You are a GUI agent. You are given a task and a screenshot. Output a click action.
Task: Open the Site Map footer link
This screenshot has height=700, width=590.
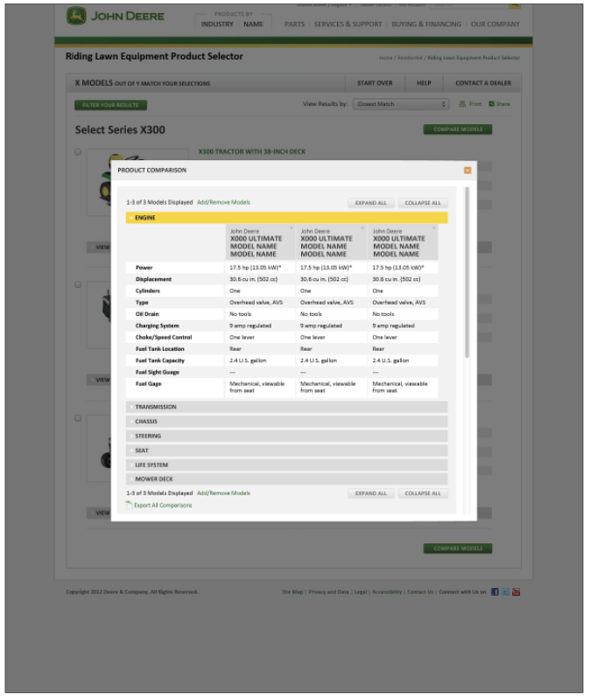coord(292,592)
